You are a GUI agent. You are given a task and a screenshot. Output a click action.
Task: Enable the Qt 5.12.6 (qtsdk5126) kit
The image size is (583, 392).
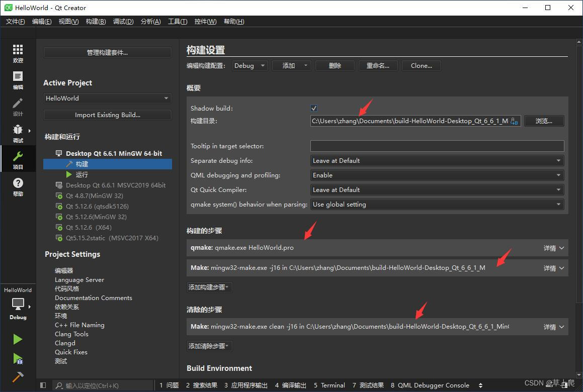(x=59, y=206)
